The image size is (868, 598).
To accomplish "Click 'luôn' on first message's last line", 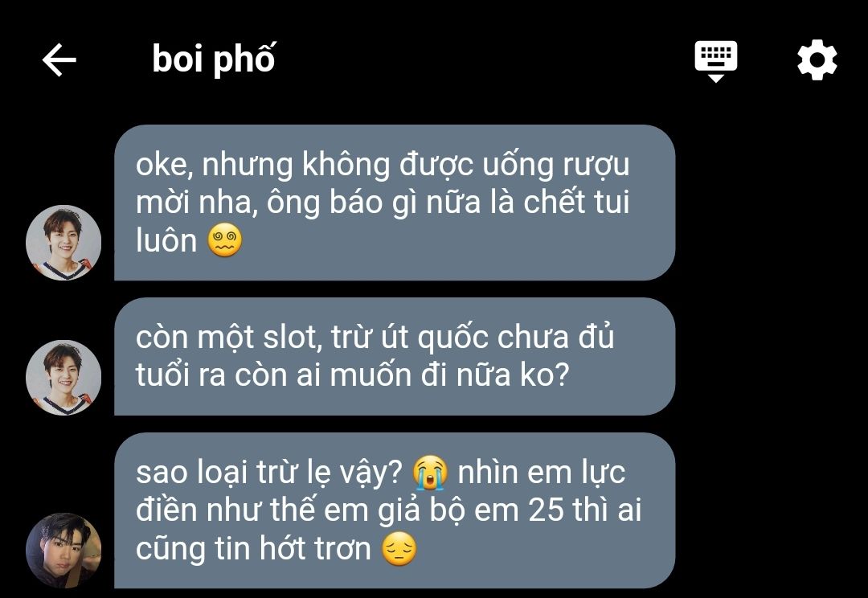I will coord(166,241).
